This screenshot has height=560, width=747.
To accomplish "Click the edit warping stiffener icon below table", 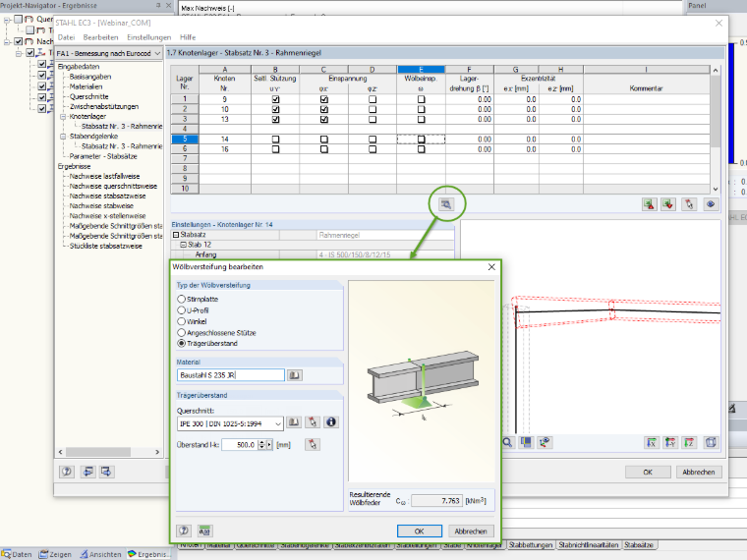I will [446, 204].
